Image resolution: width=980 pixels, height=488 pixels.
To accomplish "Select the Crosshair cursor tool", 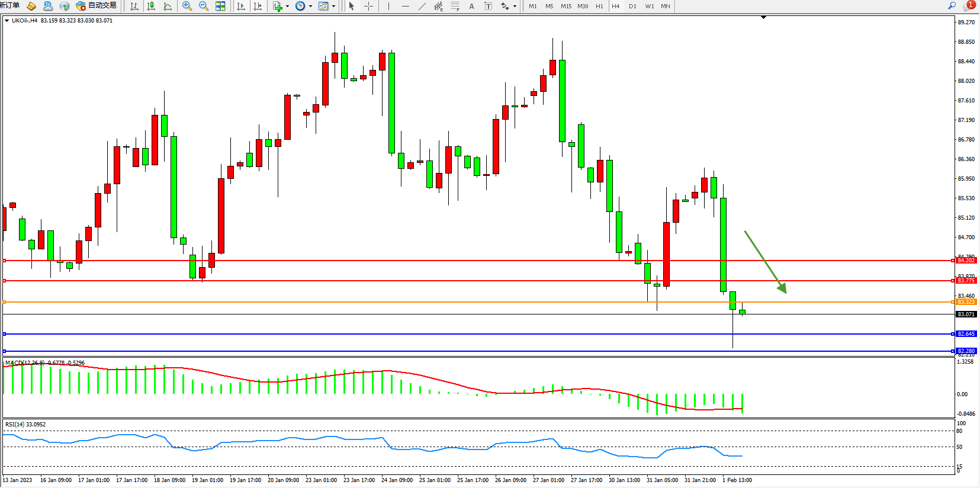I will pos(368,6).
